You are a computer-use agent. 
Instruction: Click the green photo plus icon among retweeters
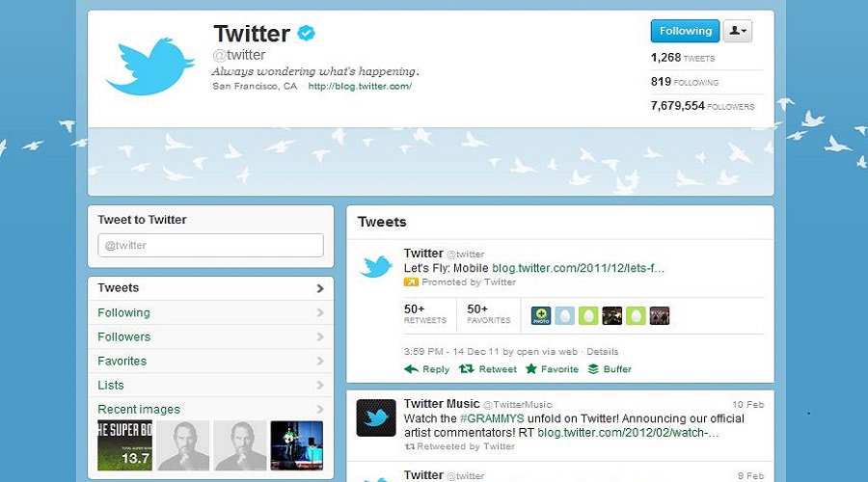(541, 316)
